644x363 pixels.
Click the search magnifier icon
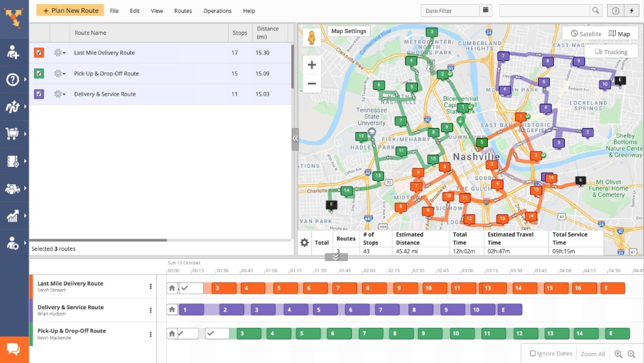[x=596, y=11]
